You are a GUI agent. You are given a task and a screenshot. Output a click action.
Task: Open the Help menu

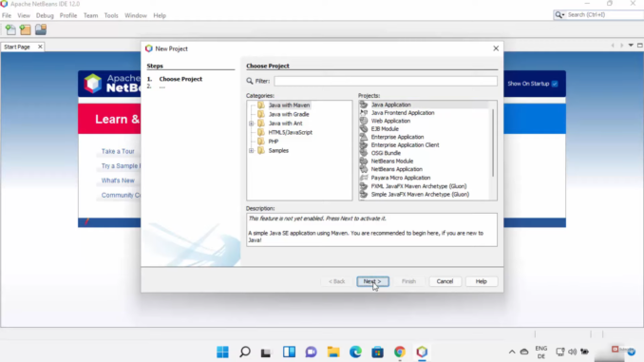click(160, 15)
